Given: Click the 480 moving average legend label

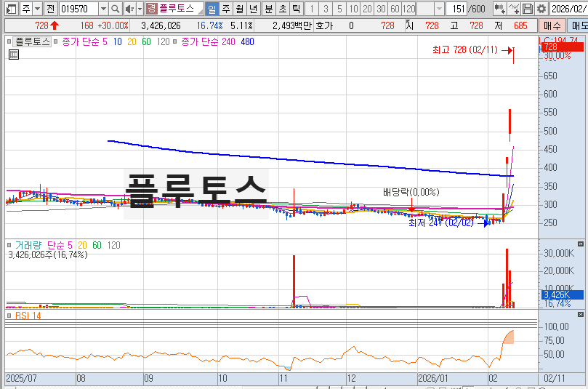Looking at the screenshot, I should 248,41.
